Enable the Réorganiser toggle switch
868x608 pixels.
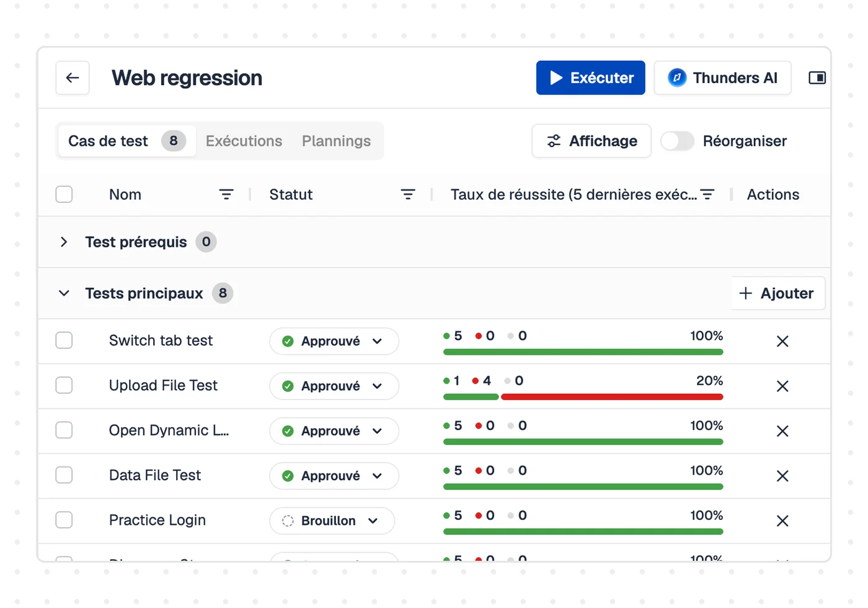pos(677,141)
